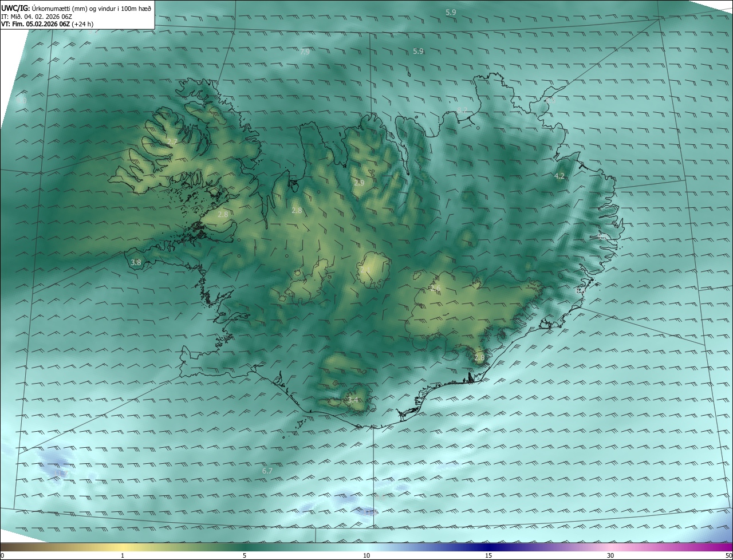This screenshot has width=733, height=560.
Task: Click the legend tick label 0
Action: [x=2, y=555]
